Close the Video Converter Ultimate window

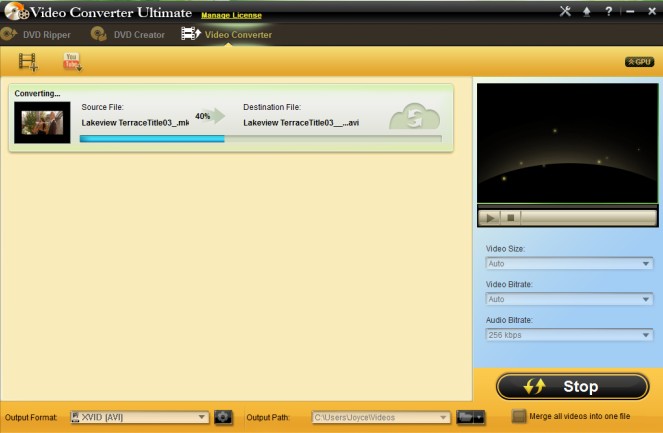point(652,11)
